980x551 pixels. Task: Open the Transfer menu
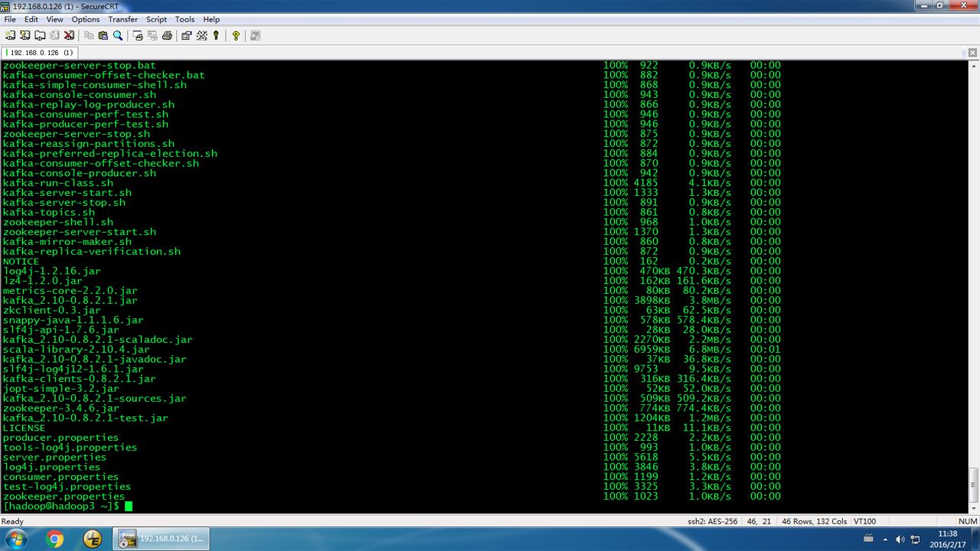123,19
